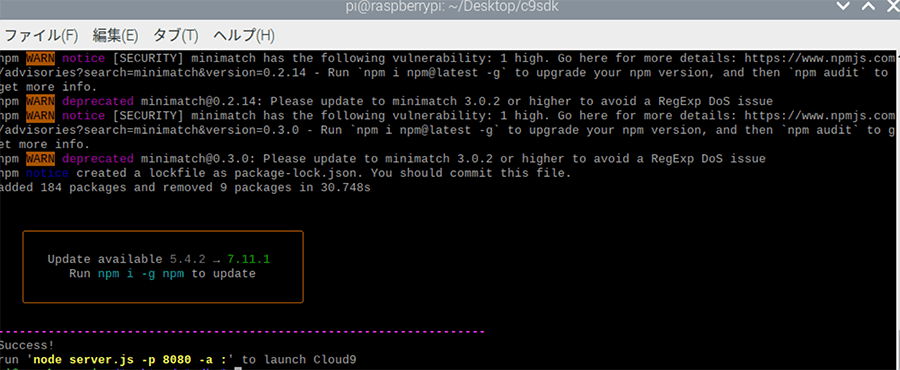Click the 'npm i -g npm' command text
Screen dimensions: 900x370
(141, 274)
